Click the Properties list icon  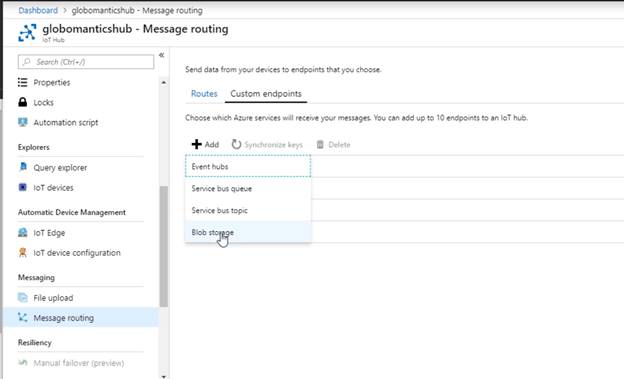[x=23, y=82]
